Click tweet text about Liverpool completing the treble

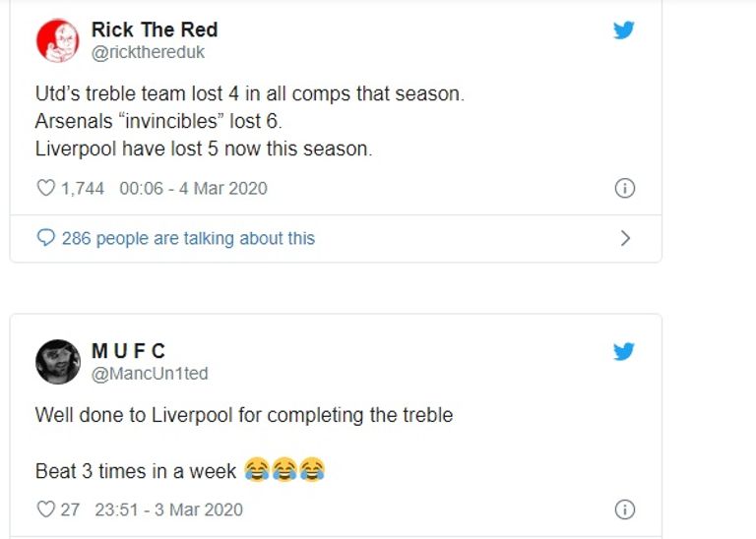coord(244,414)
